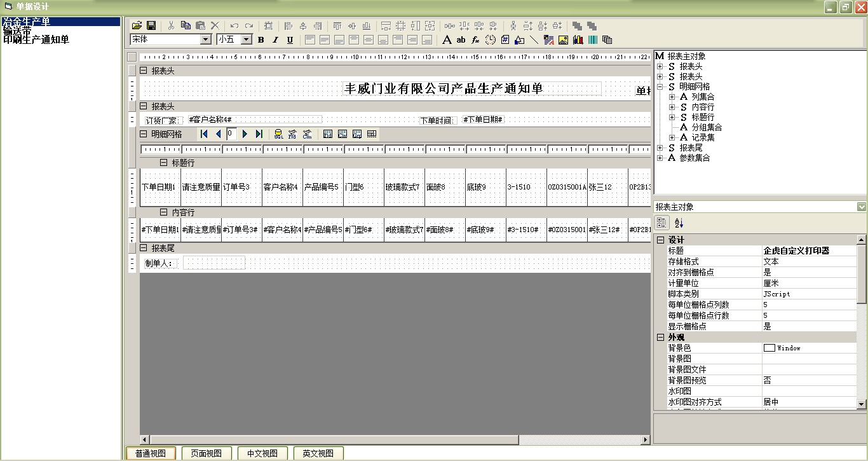Toggle underline formatting
This screenshot has height=461, width=868.
(x=290, y=39)
